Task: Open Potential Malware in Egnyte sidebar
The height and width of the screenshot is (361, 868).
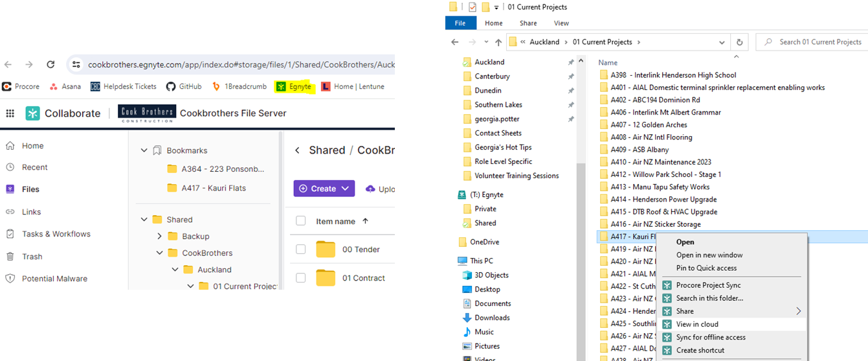Action: (54, 279)
